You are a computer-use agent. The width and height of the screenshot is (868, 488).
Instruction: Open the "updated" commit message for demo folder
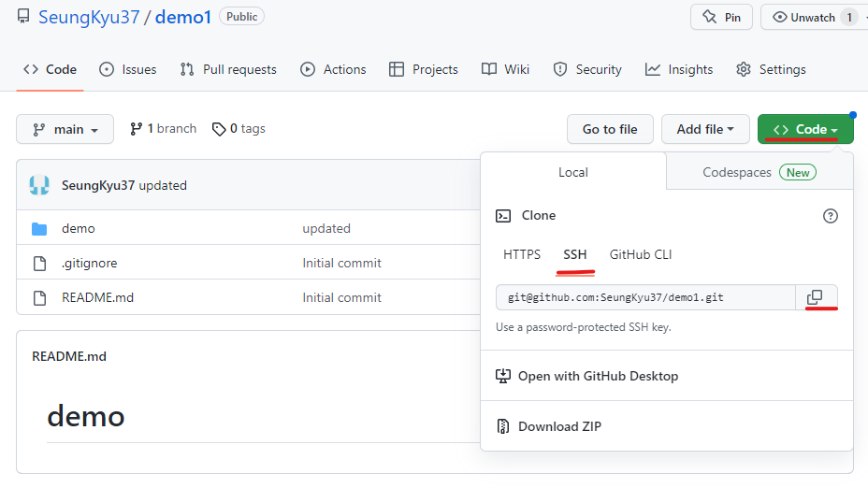coord(326,228)
